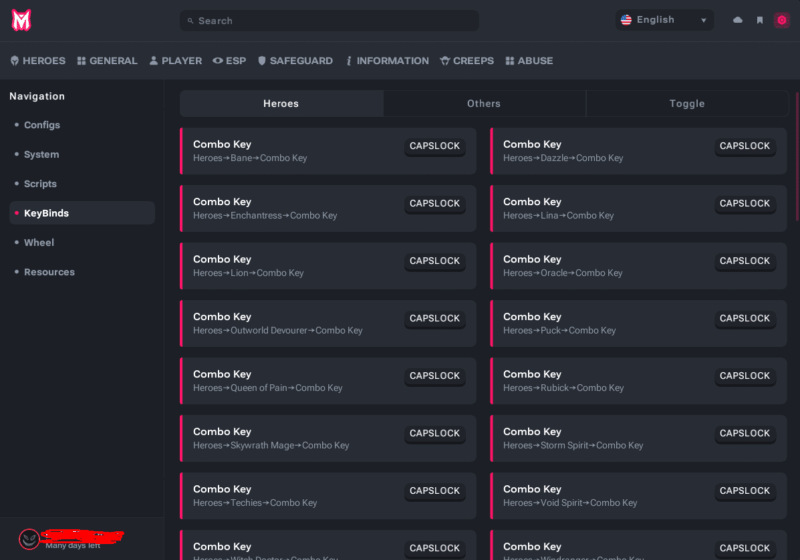
Task: Switch to the Toggle tab
Action: (x=687, y=104)
